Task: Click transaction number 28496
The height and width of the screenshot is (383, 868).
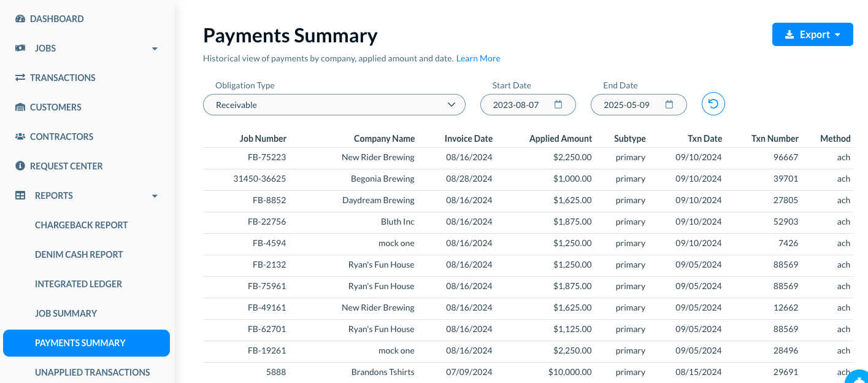Action: (786, 350)
